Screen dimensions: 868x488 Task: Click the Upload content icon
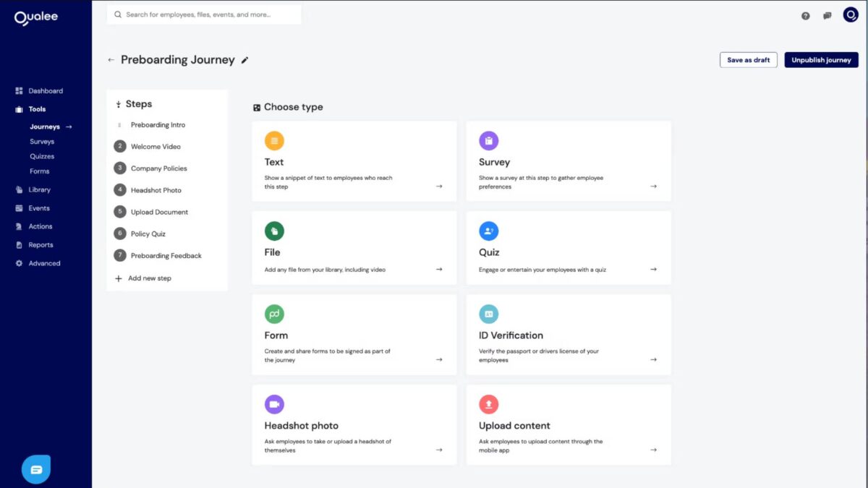489,403
